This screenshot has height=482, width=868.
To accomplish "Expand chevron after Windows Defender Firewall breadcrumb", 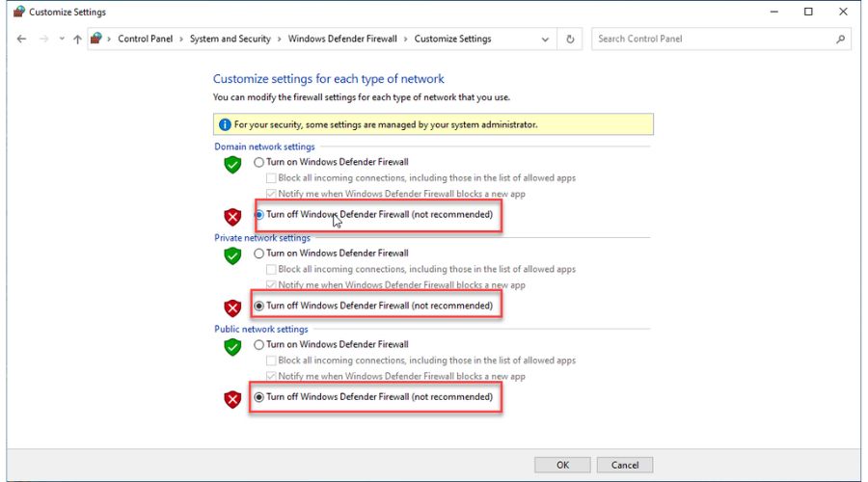I will click(x=405, y=39).
